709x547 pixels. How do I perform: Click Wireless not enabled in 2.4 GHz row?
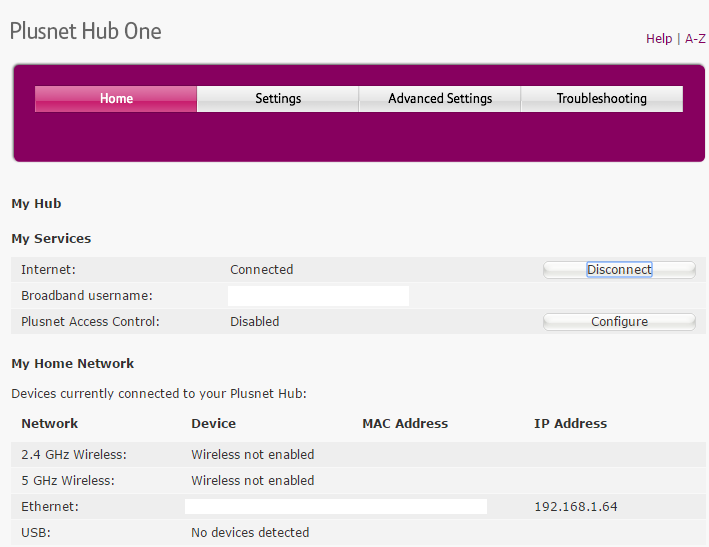coord(252,455)
